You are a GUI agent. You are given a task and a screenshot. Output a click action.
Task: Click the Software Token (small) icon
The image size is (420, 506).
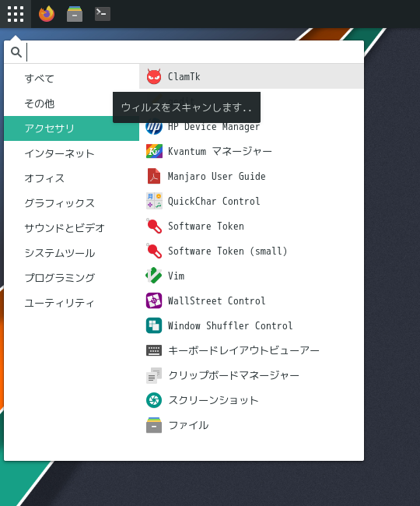point(154,251)
